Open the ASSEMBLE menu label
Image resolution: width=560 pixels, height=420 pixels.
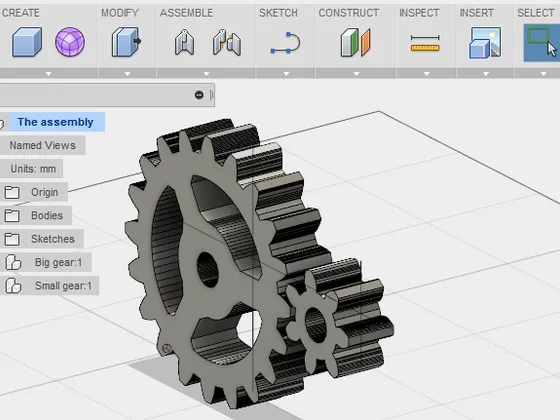[x=186, y=13]
